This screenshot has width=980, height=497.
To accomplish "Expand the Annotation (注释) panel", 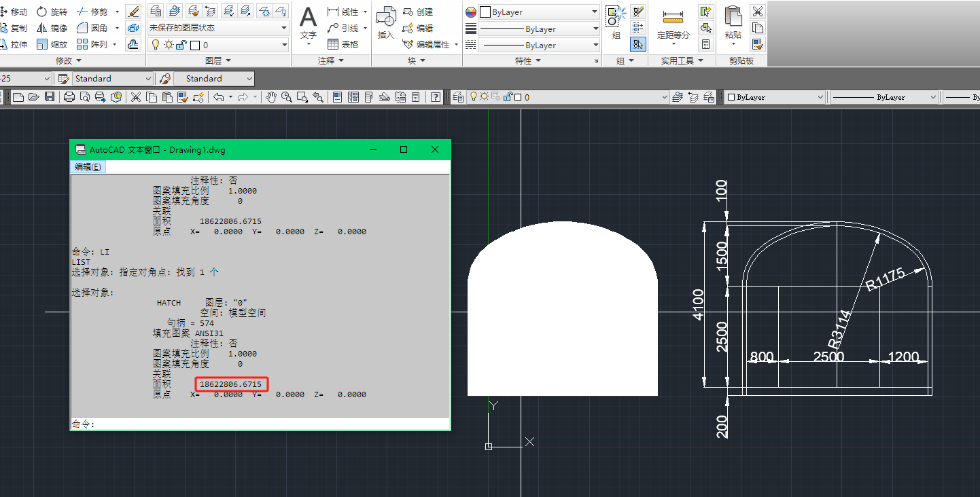I will [x=331, y=61].
